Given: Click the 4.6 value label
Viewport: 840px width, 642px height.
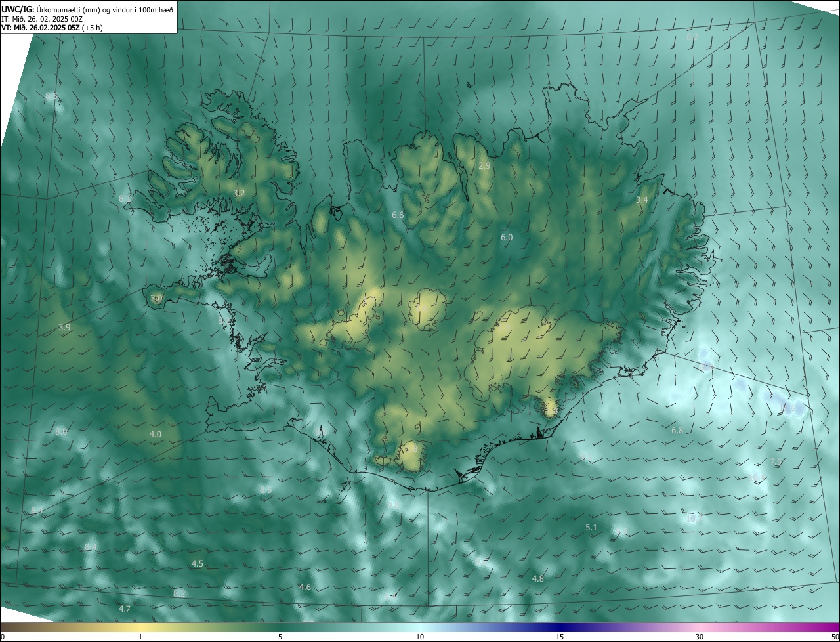Looking at the screenshot, I should pos(305,587).
